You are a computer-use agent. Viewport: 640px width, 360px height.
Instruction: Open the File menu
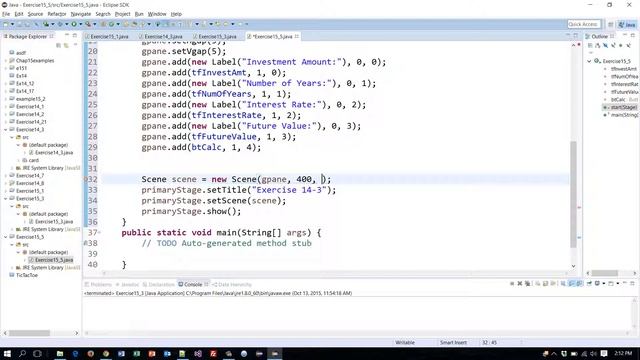point(6,14)
